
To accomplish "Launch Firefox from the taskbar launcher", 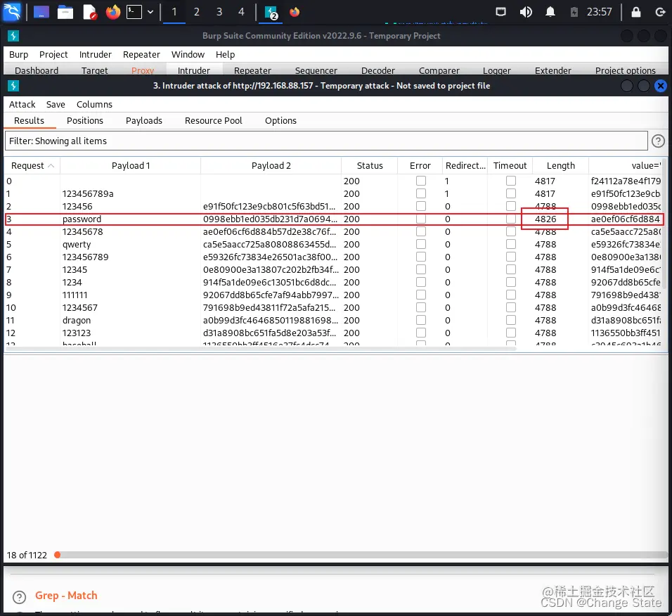I will 113,12.
